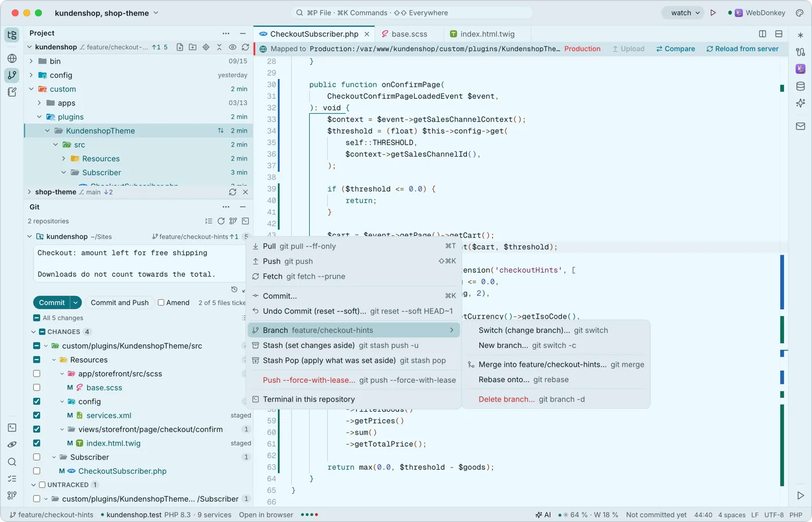
Task: Open the theme palette icon at top right
Action: 800,13
